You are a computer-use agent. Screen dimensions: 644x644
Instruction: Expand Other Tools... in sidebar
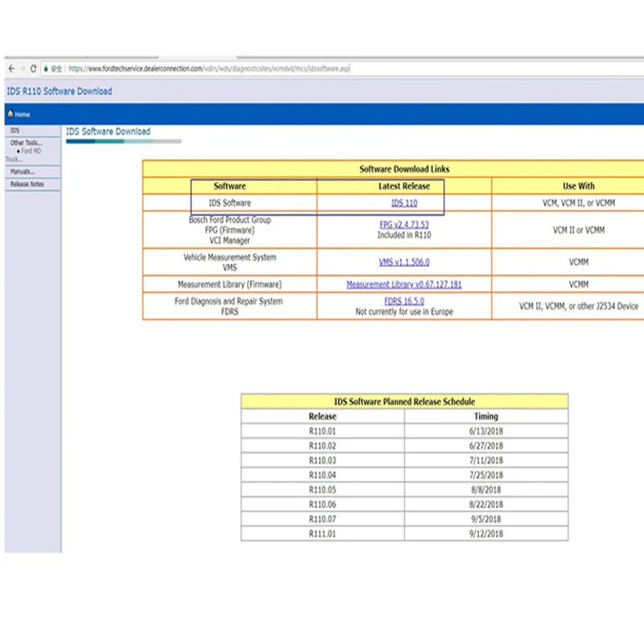point(27,143)
